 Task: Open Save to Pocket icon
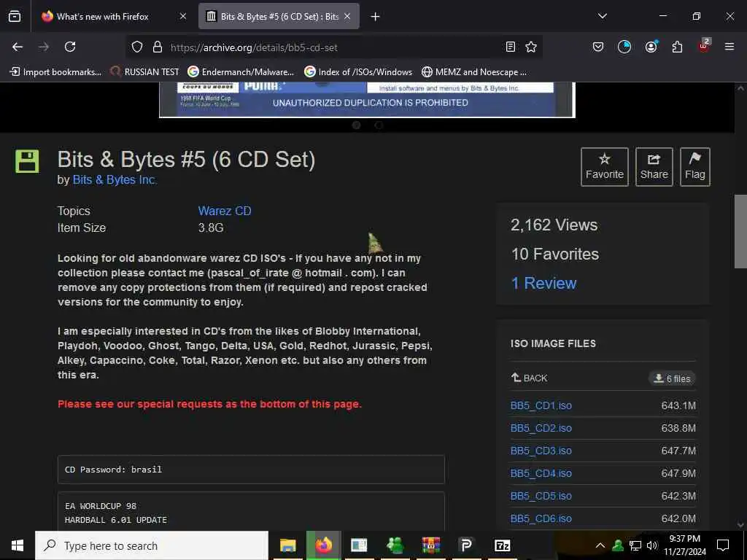pos(598,47)
